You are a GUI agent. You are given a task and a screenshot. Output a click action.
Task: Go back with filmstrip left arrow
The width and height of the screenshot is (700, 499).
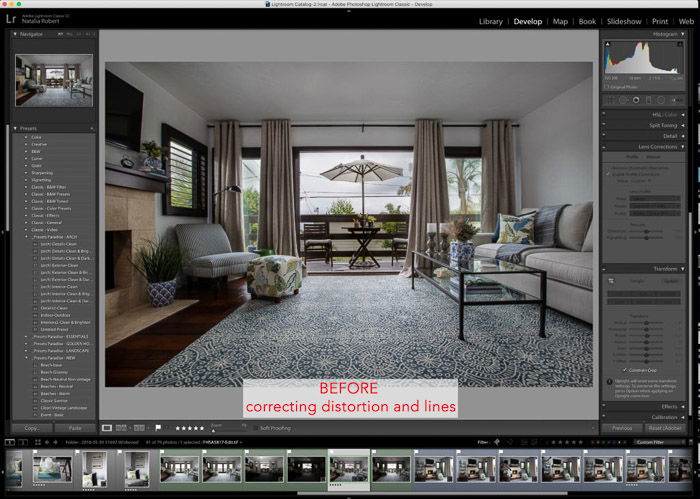coord(47,442)
